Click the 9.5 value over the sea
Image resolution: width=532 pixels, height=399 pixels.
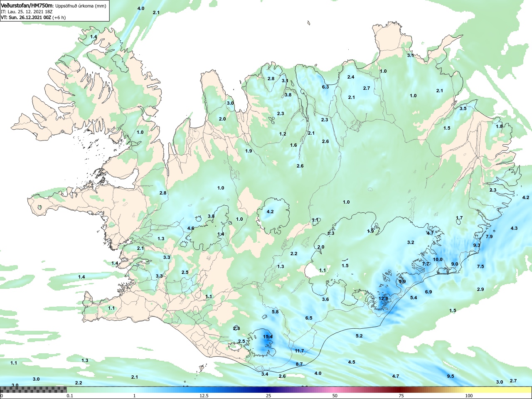point(451,376)
